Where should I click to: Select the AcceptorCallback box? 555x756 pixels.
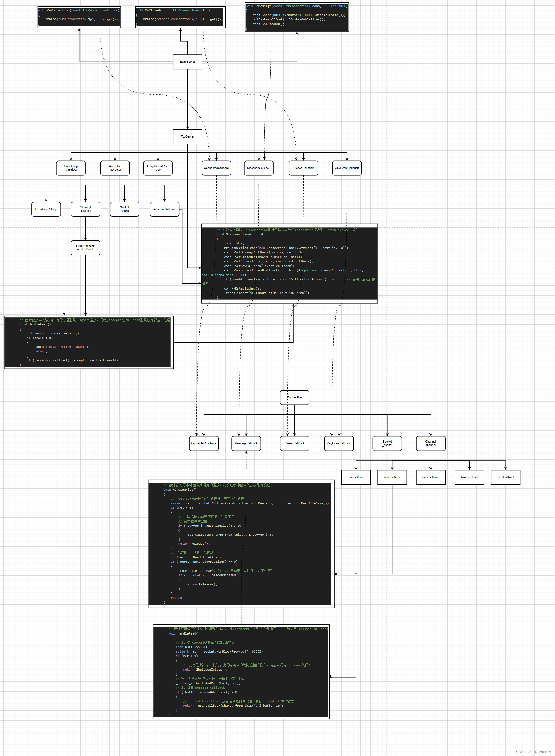tap(164, 209)
